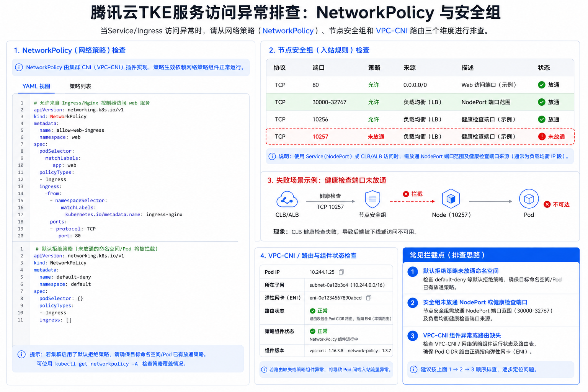Click the Web 访问端口 (示例) description
Image resolution: width=588 pixels, height=392 pixels.
point(489,85)
